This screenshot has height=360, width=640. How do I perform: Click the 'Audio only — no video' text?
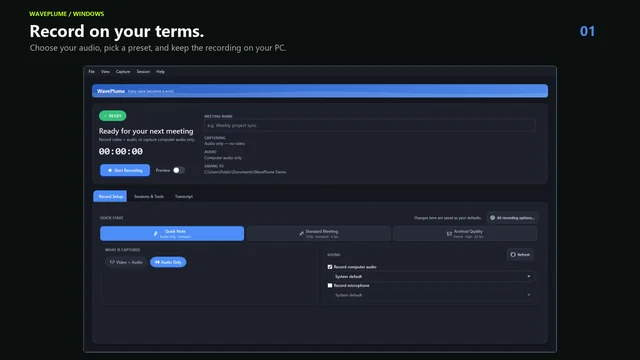click(x=224, y=144)
